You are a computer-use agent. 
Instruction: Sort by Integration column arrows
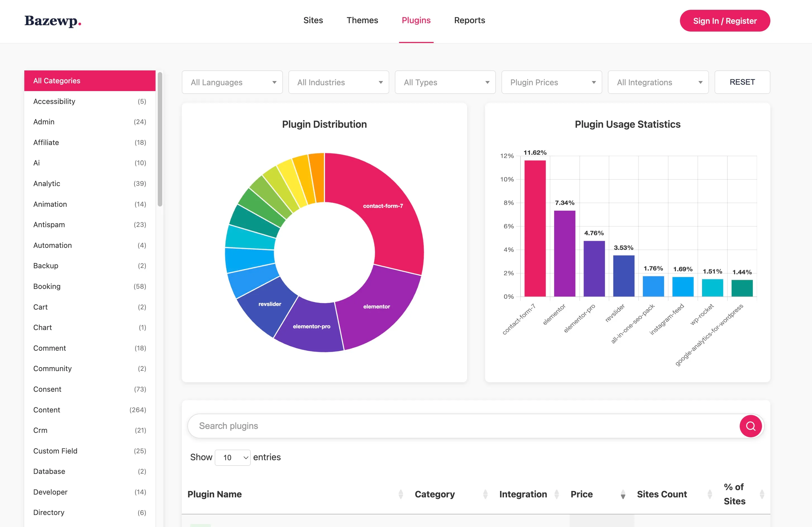[557, 494]
